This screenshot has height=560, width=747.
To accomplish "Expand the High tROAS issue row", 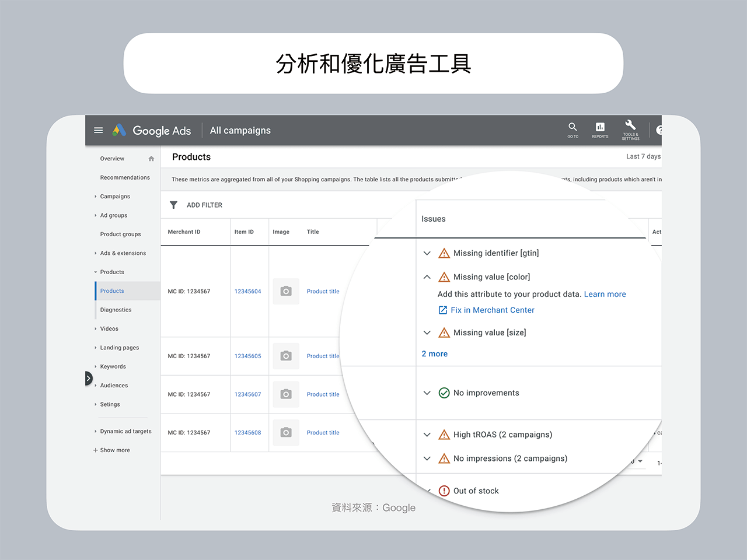I will click(x=427, y=435).
